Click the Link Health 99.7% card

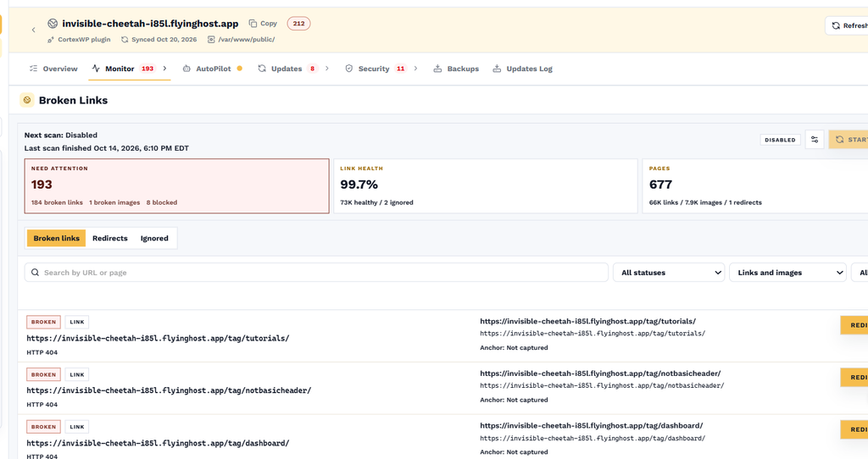486,185
